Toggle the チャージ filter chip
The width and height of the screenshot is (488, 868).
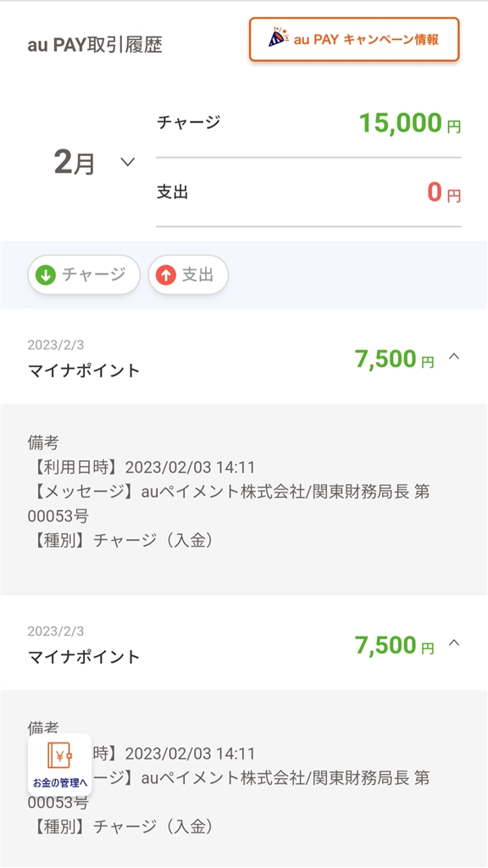[x=84, y=275]
